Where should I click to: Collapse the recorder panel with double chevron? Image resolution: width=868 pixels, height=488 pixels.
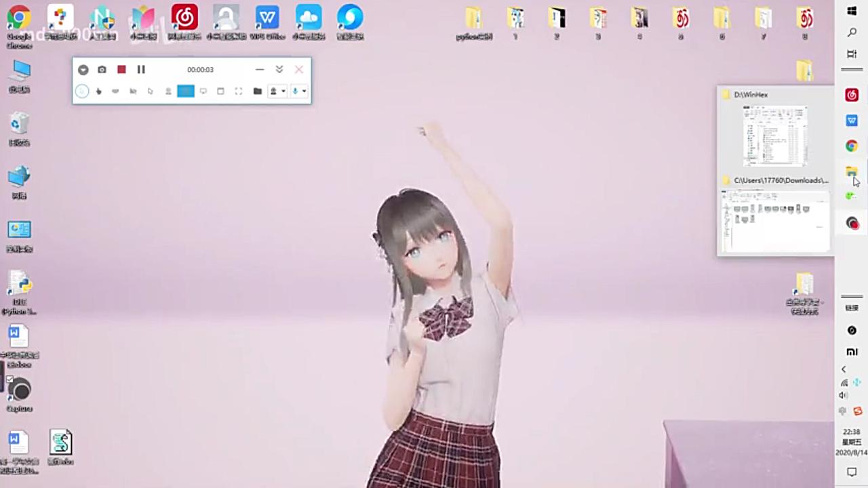[279, 70]
